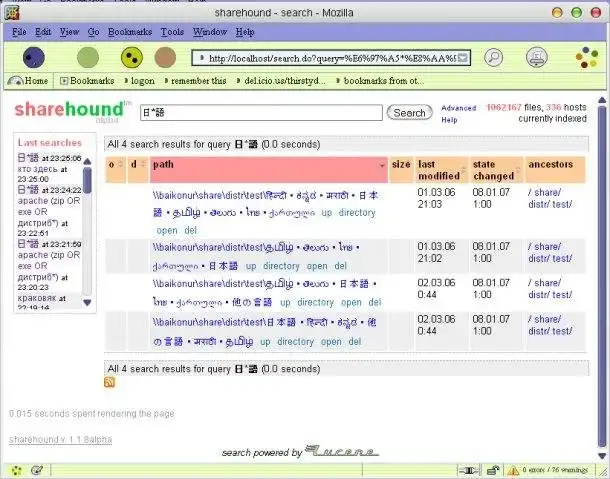Click the navigator component icon in status bar
Image resolution: width=610 pixels, height=479 pixels.
(x=17, y=470)
